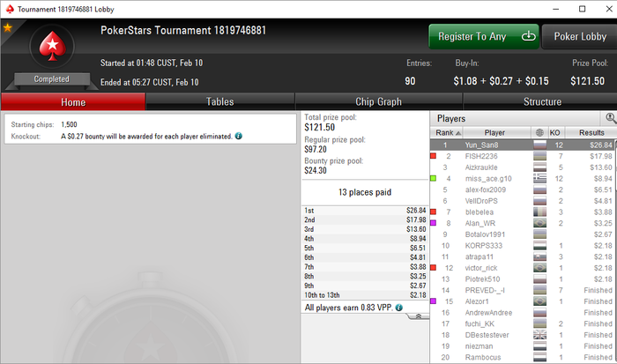Open the Chip Graph tab
Image resolution: width=617 pixels, height=364 pixels.
tap(378, 102)
